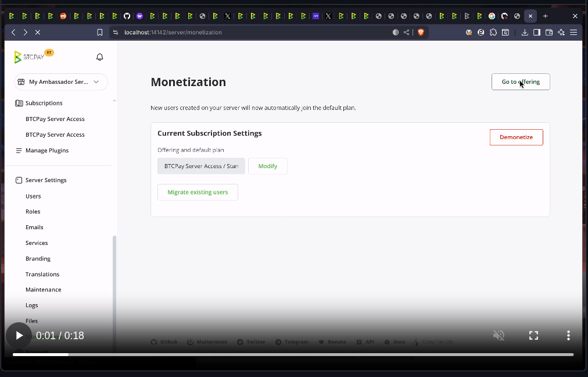Click the Demonetize button
Image resolution: width=588 pixels, height=377 pixels.
pyautogui.click(x=516, y=137)
